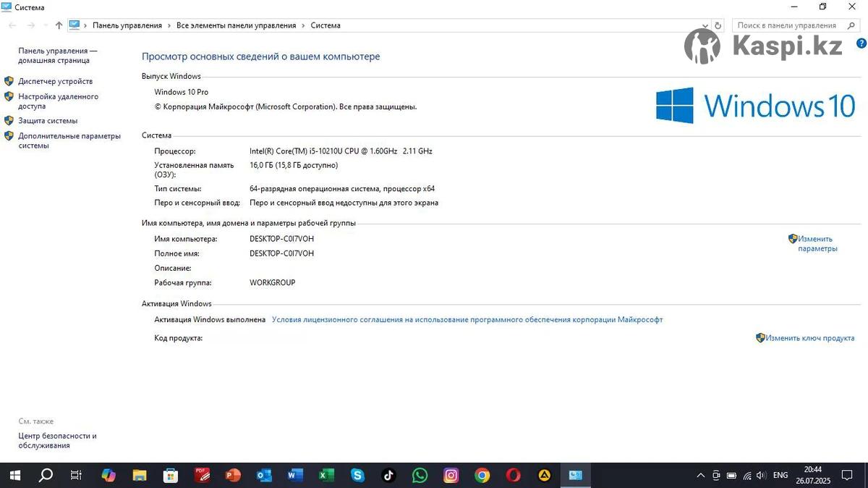This screenshot has height=488, width=868.
Task: Click the forward navigation arrow
Action: click(30, 25)
